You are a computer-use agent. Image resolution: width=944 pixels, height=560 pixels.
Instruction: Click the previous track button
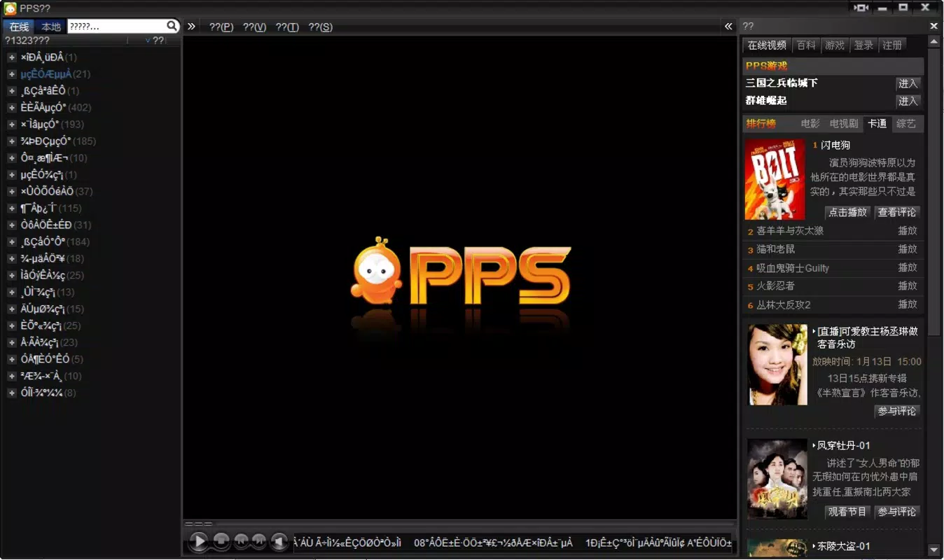click(242, 540)
